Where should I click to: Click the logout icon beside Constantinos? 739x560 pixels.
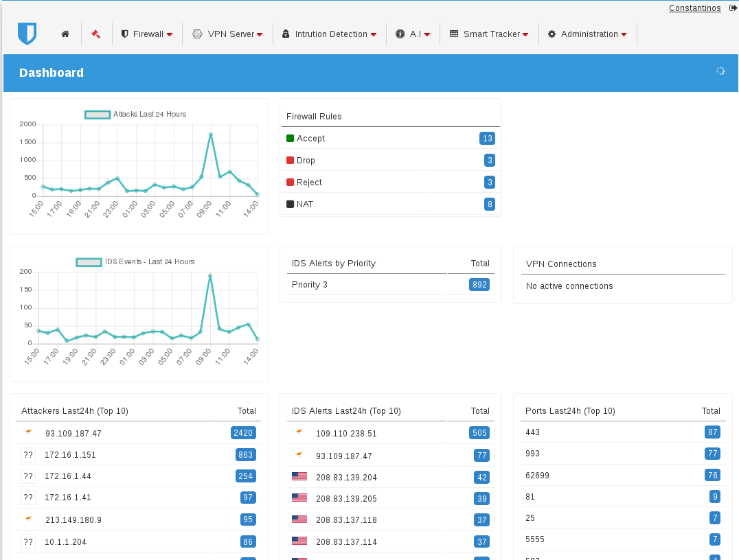click(x=733, y=8)
